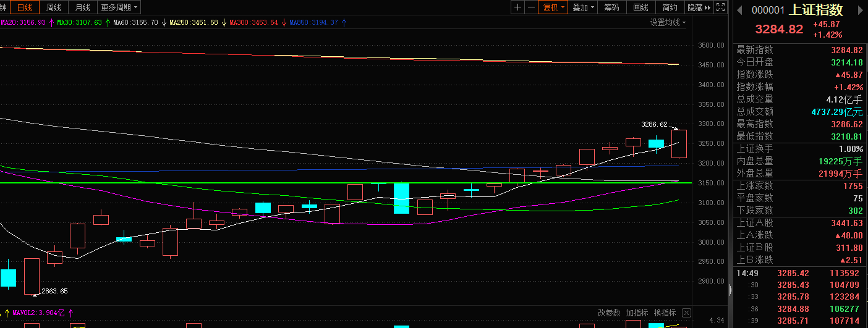Toggle 简约 simple display mode
The height and width of the screenshot is (328, 868).
pyautogui.click(x=670, y=7)
